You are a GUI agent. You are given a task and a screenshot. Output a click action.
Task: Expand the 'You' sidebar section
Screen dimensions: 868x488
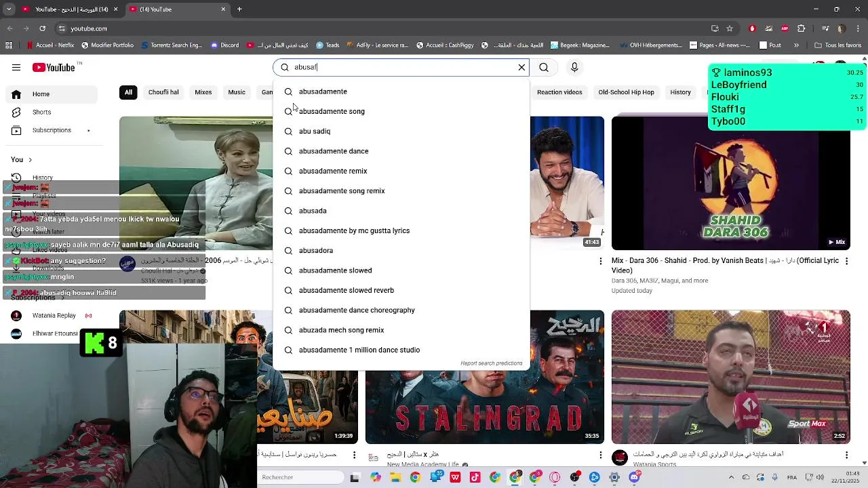[21, 160]
